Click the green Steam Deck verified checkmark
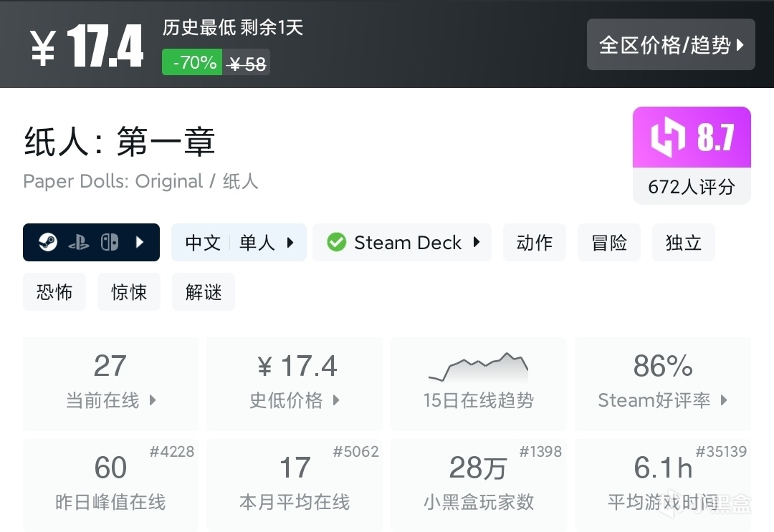 coord(336,243)
